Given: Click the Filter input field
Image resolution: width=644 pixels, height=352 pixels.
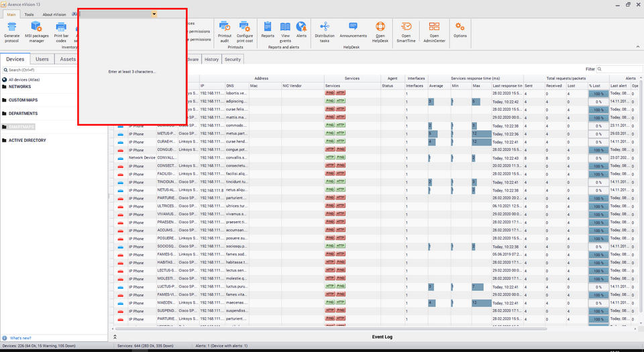Looking at the screenshot, I should (620, 69).
